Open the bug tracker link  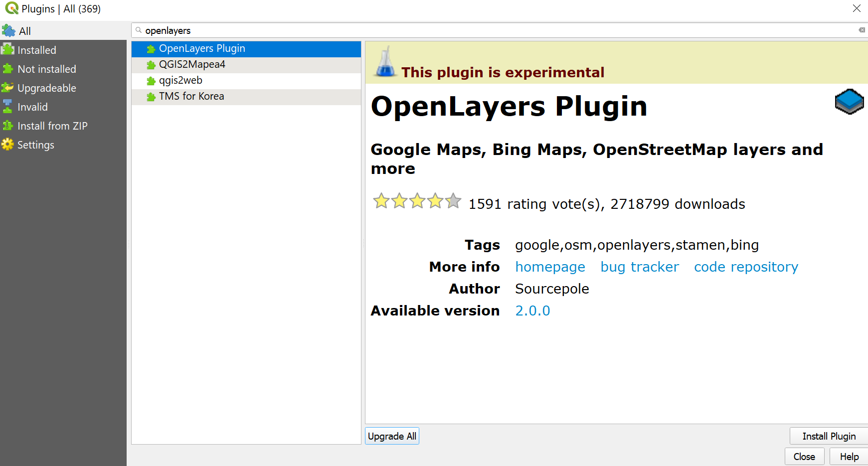click(x=640, y=267)
